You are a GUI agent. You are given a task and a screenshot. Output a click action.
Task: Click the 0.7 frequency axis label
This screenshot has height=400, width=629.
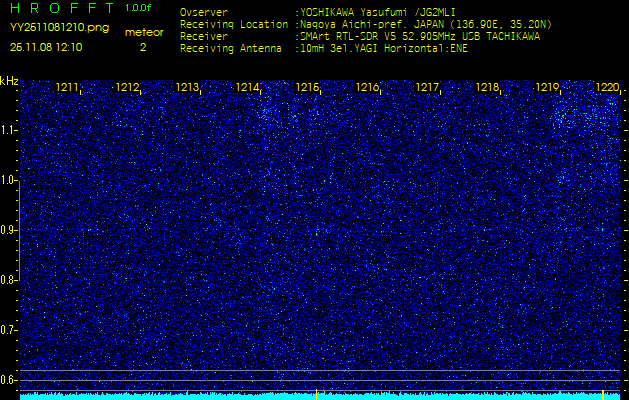point(7,330)
